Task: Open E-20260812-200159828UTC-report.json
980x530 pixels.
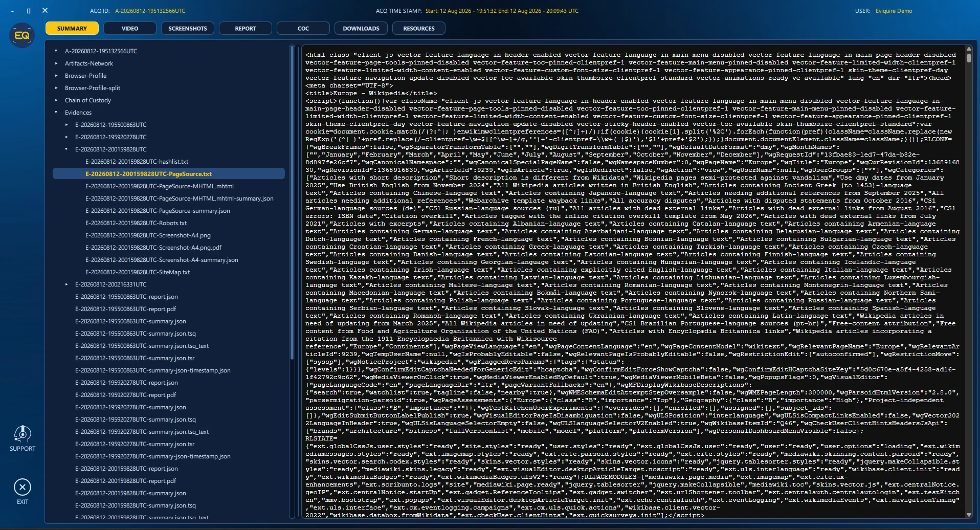Action: 126,469
